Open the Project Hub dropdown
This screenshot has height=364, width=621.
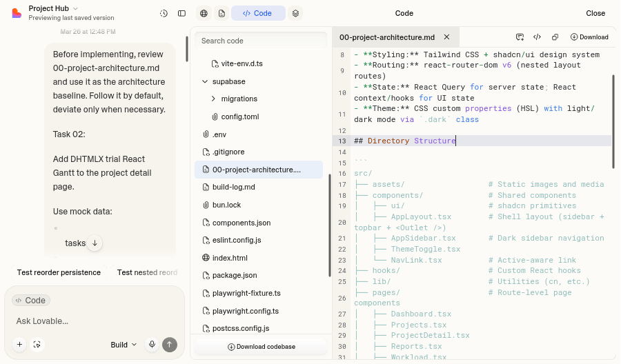coord(53,8)
